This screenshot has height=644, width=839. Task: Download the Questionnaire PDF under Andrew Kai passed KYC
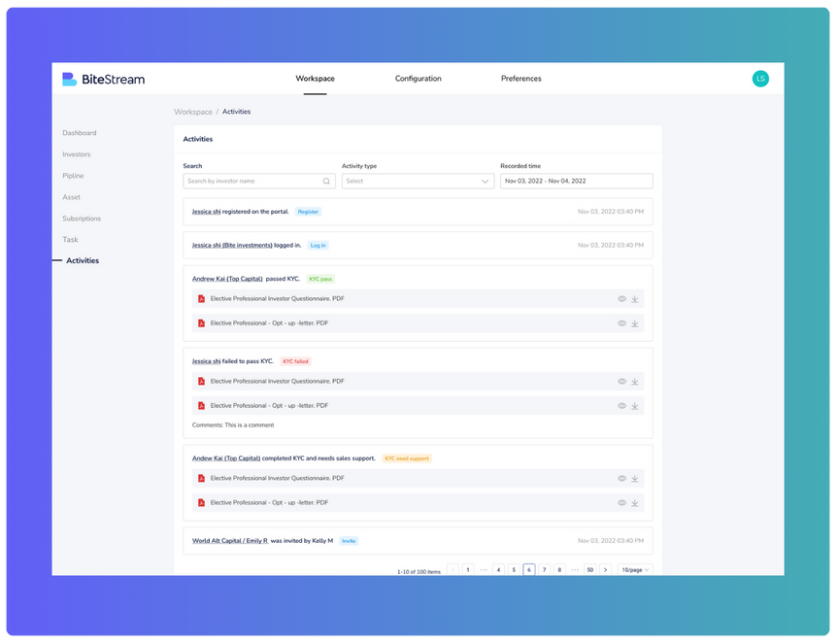(x=635, y=299)
